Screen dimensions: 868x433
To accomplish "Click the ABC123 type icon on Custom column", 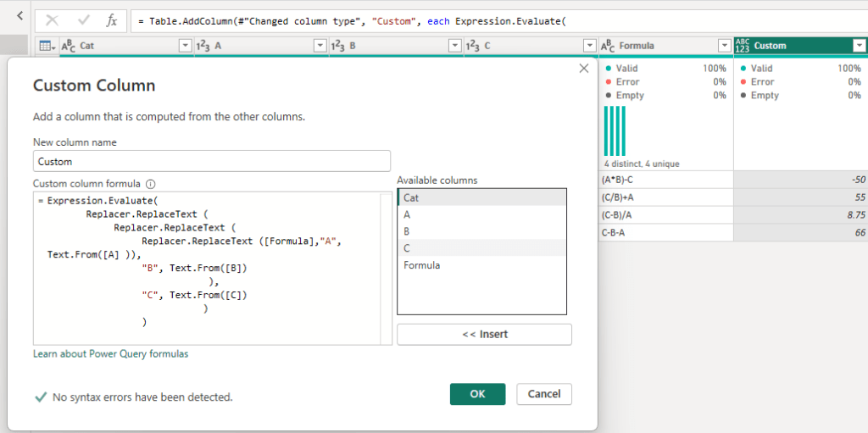I will (743, 46).
